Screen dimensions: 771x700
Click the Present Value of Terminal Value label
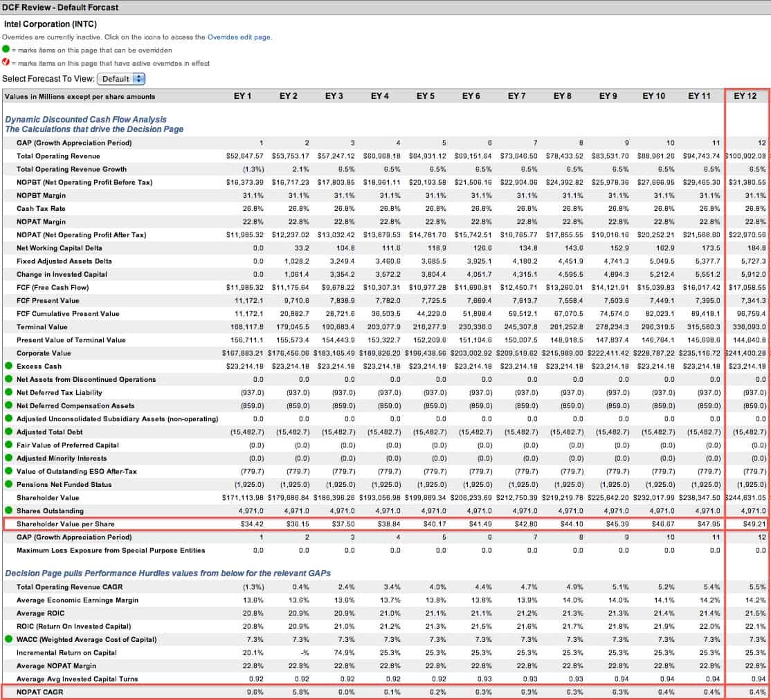pos(71,340)
